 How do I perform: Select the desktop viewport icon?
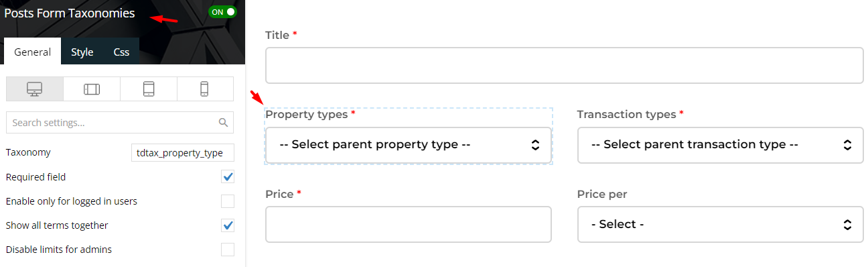(x=34, y=89)
